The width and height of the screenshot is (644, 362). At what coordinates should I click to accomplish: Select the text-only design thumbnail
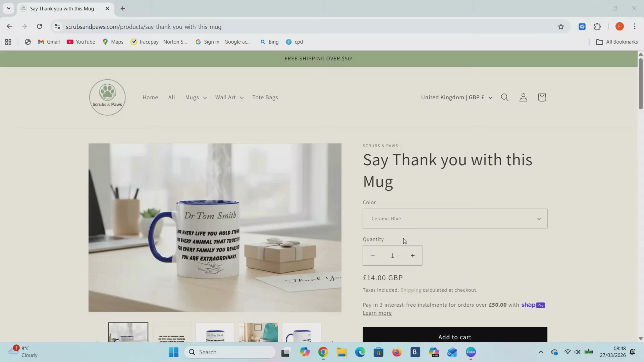(x=172, y=333)
